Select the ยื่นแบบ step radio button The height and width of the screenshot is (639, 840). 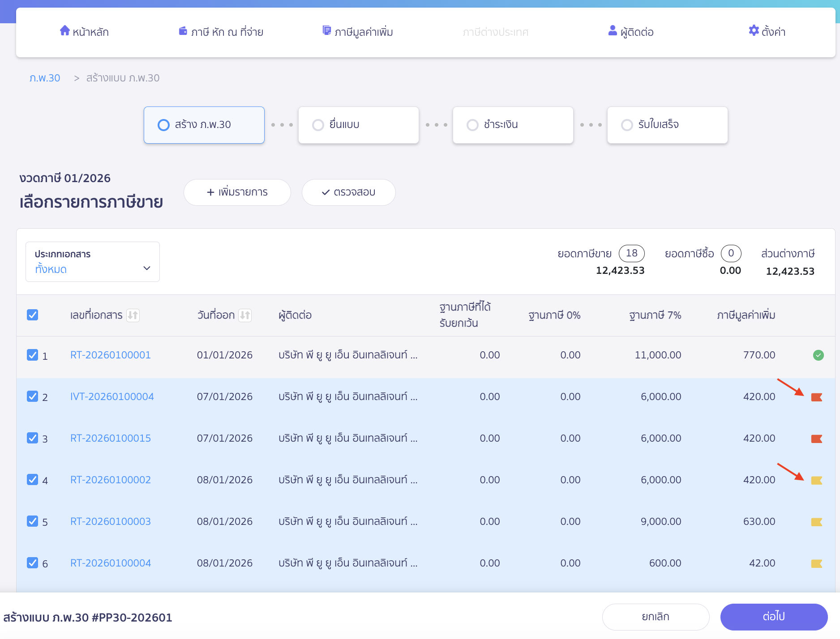point(318,125)
